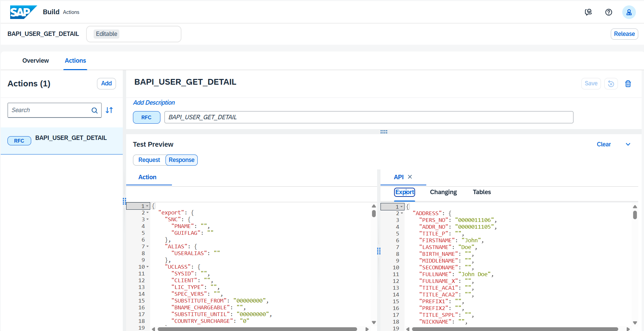Collapse the Test Preview section via its chevron
The height and width of the screenshot is (331, 644).
tap(628, 144)
